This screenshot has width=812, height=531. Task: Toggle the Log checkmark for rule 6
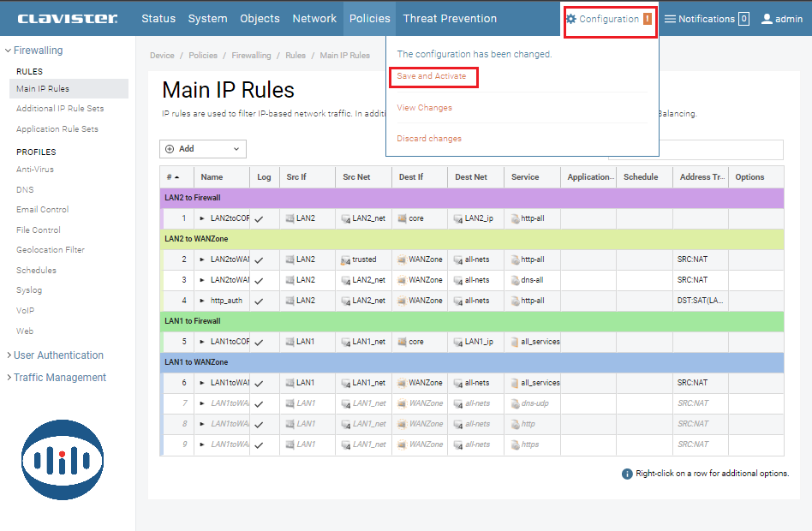coord(259,384)
